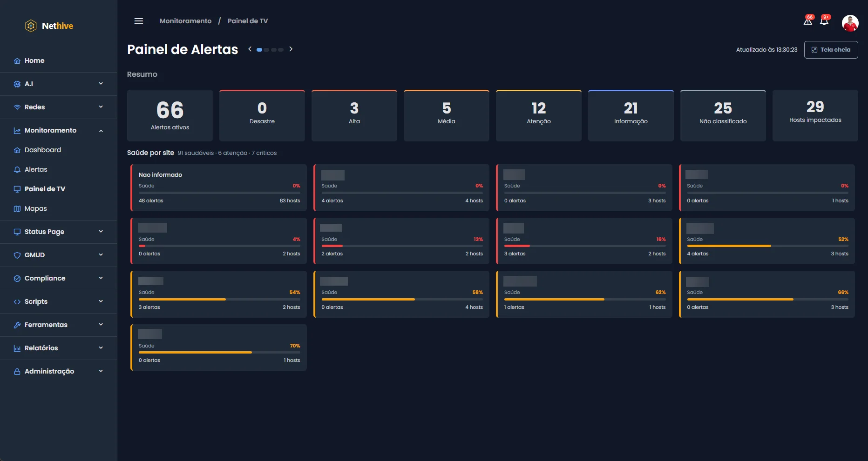Viewport: 868px width, 461px height.
Task: Open the 66 Alertas ativos card
Action: [170, 115]
